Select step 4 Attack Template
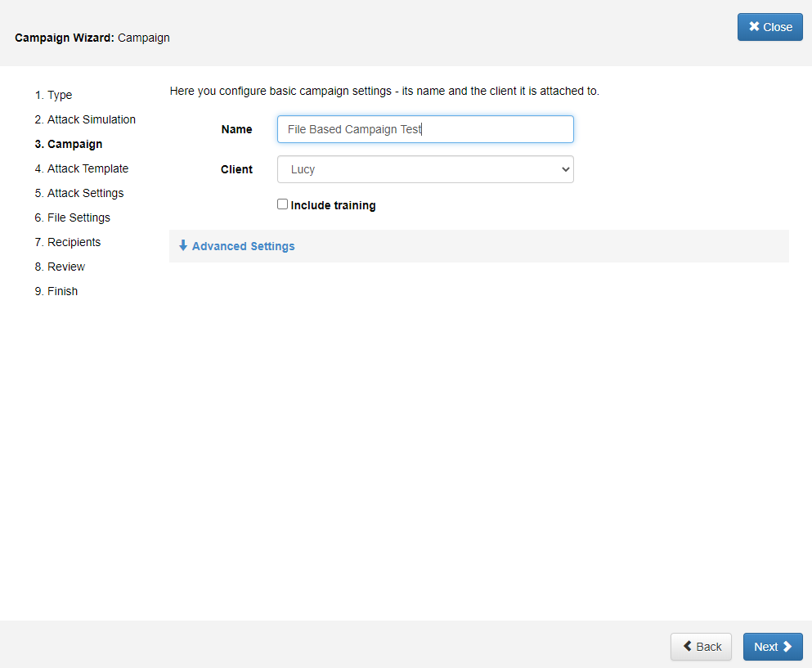This screenshot has width=812, height=668. click(81, 168)
